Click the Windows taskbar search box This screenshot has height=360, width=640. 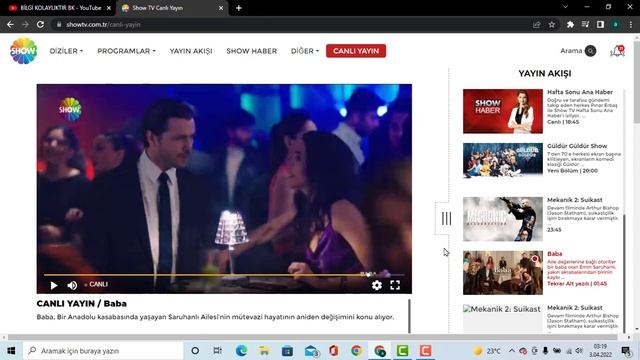tap(103, 351)
